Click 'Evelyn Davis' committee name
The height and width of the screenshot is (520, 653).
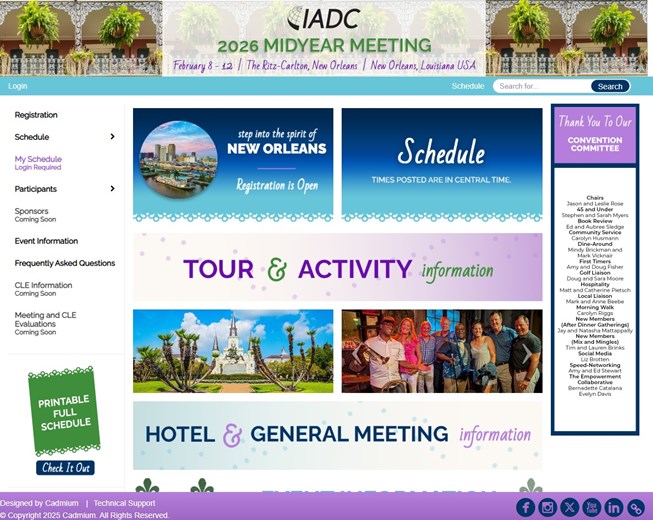[x=595, y=394]
